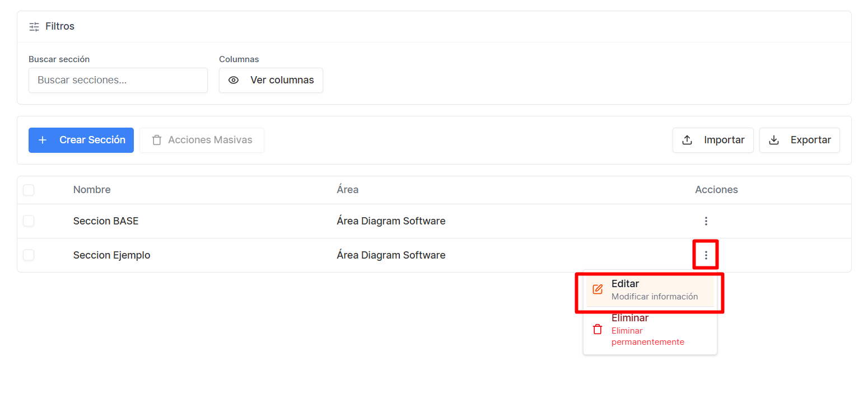Click the red trash icon beside Eliminar

[598, 329]
